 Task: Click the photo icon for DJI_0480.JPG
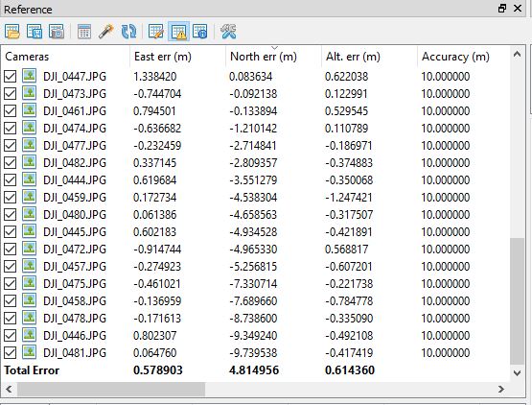(30, 214)
